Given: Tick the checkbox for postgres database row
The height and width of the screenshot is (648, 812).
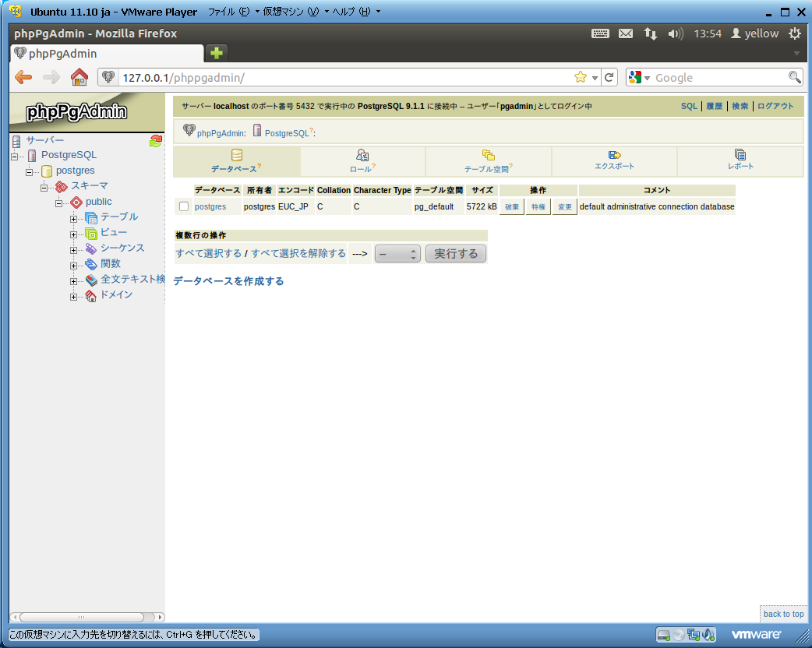Looking at the screenshot, I should coord(184,206).
